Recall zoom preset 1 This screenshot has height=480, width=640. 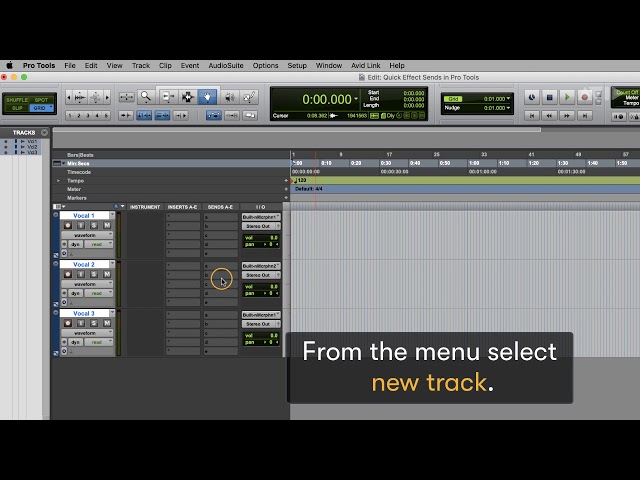pos(70,116)
